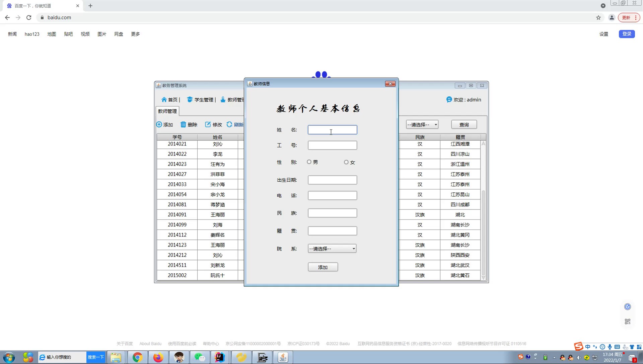Click the 添加 (add) icon in teacher management toolbar
643x364 pixels.
point(159,124)
